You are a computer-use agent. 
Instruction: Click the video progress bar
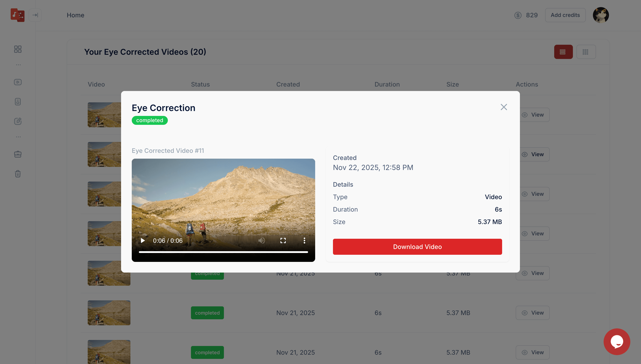(x=223, y=252)
